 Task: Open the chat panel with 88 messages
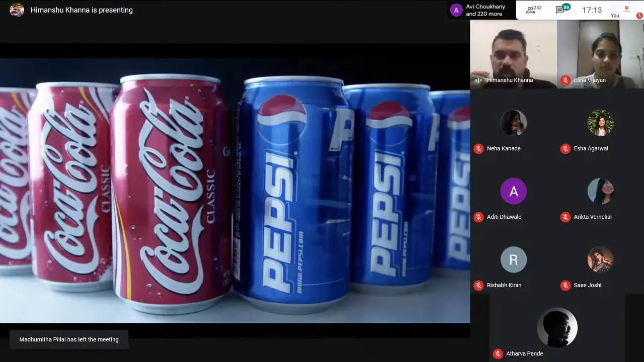point(562,10)
